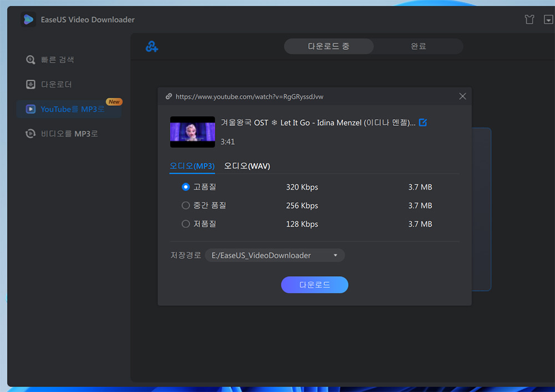Open the title bar dropdown menu icon
Viewport: 555px width, 392px height.
click(548, 19)
